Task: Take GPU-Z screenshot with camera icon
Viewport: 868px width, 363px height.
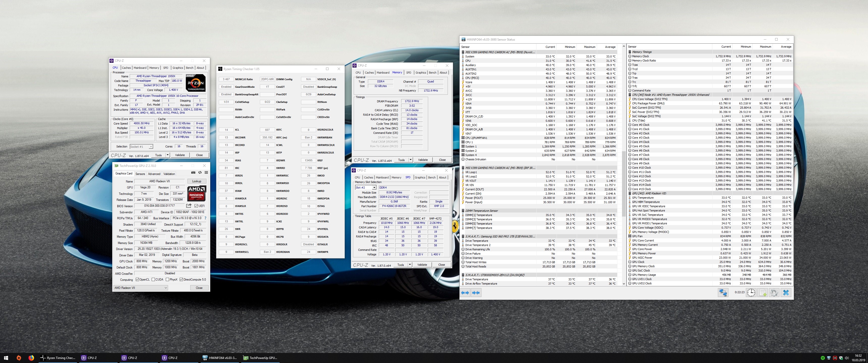Action: [x=193, y=172]
